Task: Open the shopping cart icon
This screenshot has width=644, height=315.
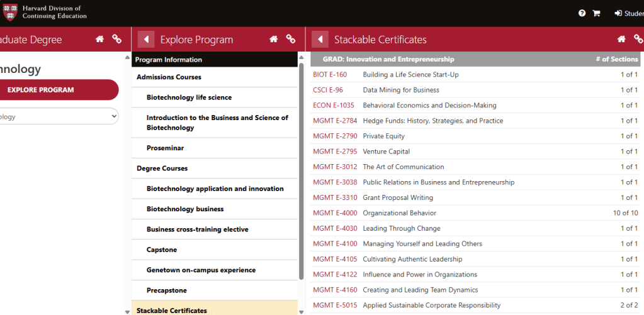Action: tap(596, 13)
